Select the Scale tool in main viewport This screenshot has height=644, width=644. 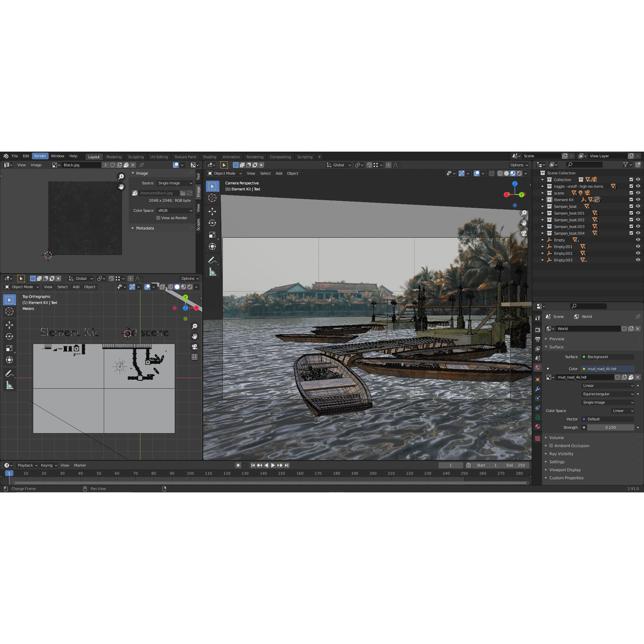212,235
